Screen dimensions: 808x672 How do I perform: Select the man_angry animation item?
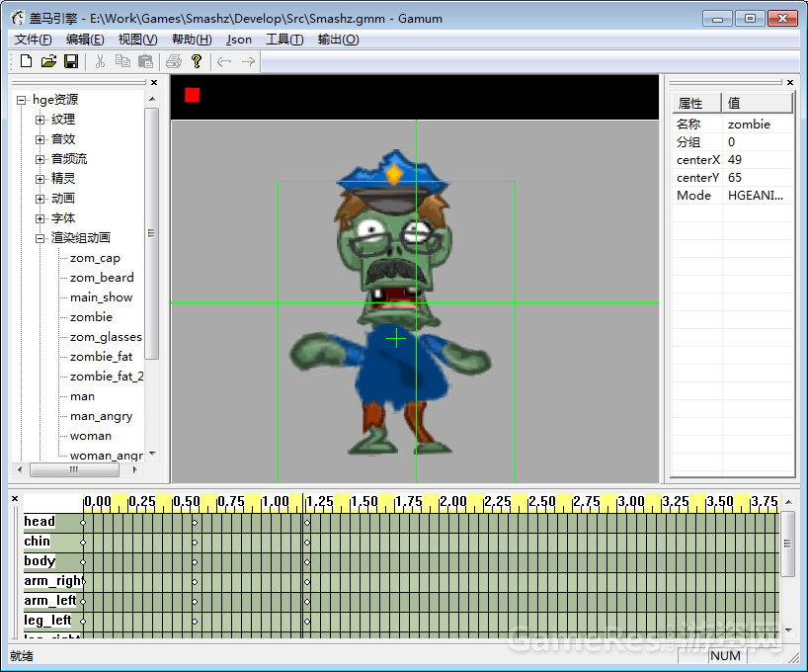(x=101, y=416)
